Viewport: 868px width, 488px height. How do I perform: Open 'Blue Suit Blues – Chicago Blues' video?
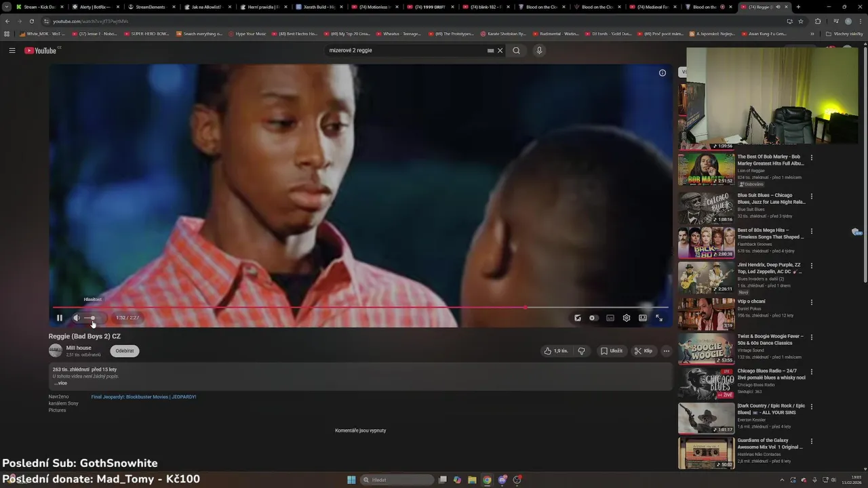(x=771, y=199)
